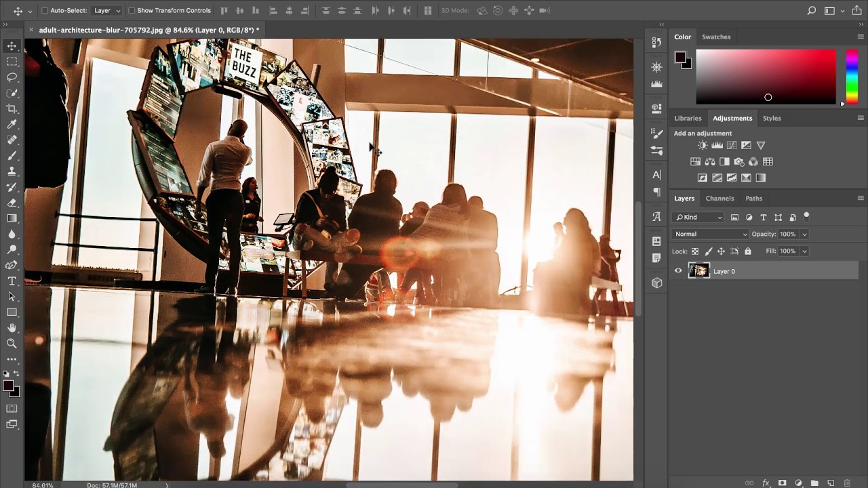The width and height of the screenshot is (868, 488).
Task: Add a Levels adjustment
Action: pyautogui.click(x=717, y=145)
